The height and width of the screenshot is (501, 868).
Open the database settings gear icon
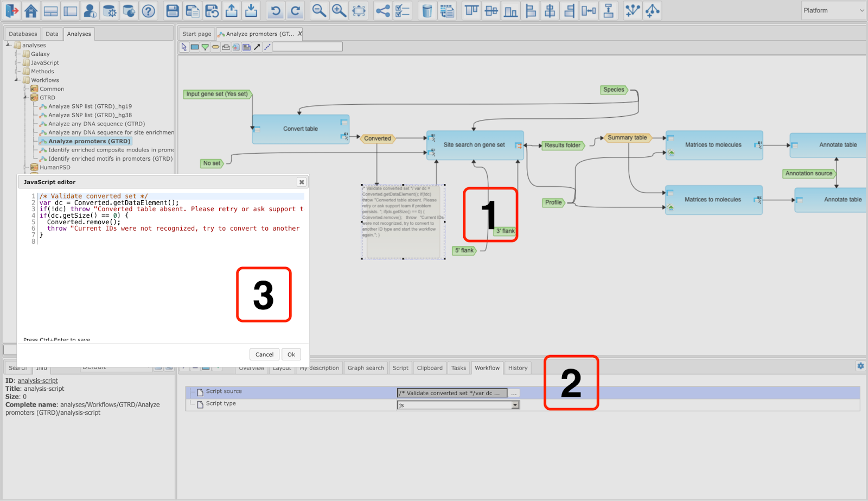110,10
